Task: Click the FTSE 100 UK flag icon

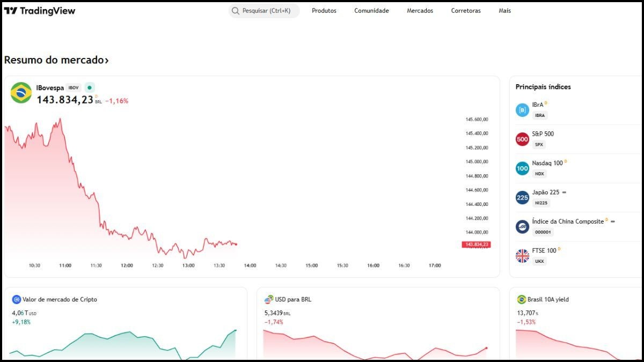Action: (522, 256)
